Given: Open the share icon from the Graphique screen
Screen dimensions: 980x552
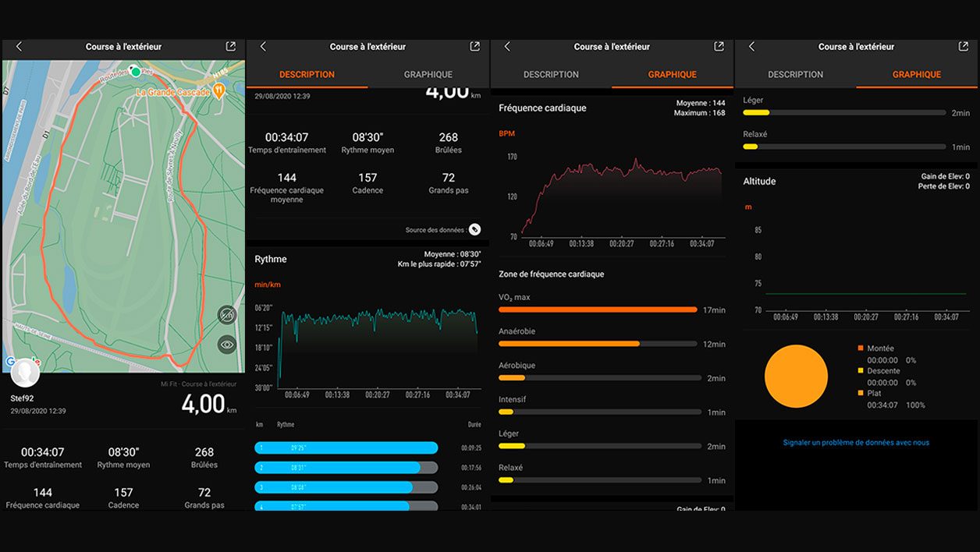Looking at the screenshot, I should (x=963, y=46).
